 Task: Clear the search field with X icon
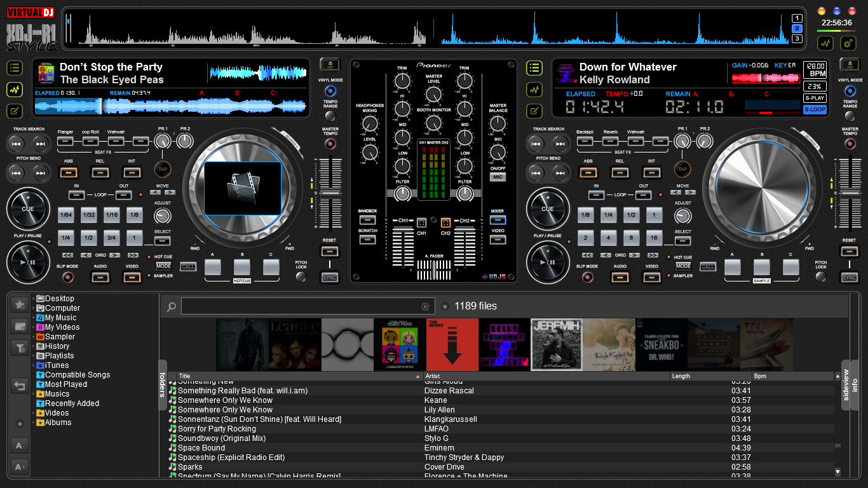pos(425,307)
